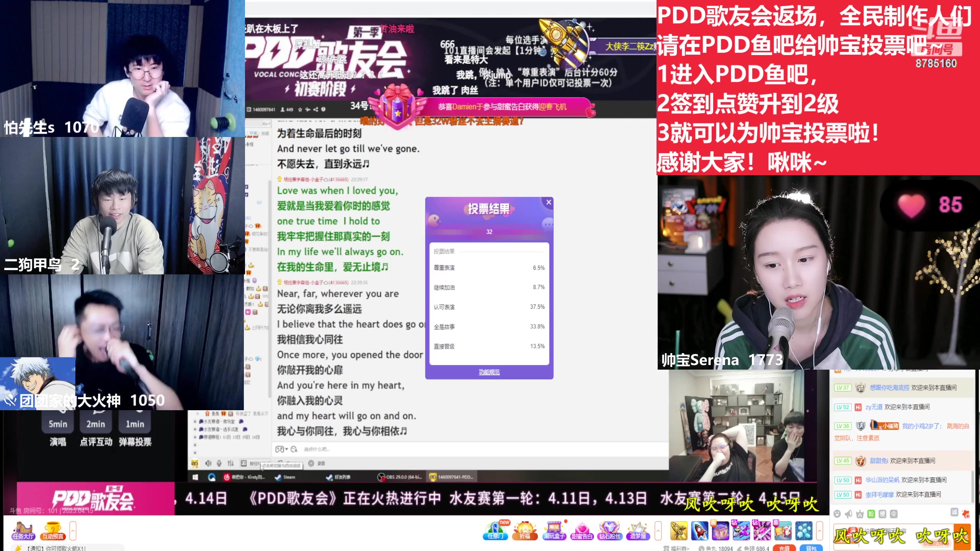The height and width of the screenshot is (551, 980).
Task: Open the 潮玩盒子 activity icon
Action: coord(554,531)
